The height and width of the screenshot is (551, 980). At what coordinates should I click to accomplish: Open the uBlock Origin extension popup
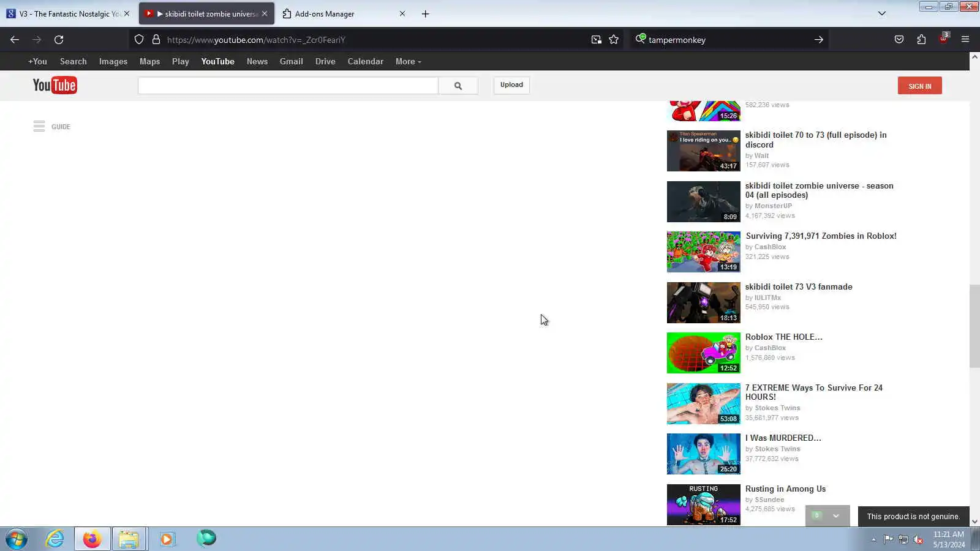coord(943,39)
